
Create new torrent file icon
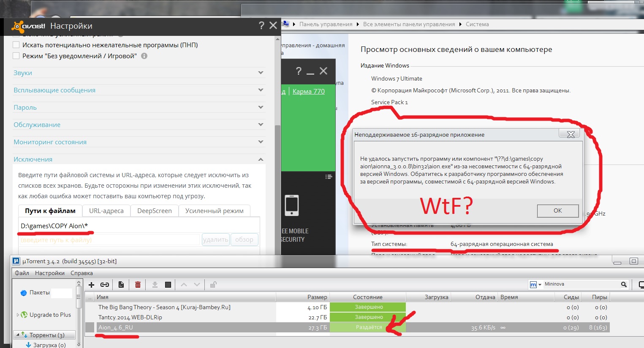click(121, 285)
